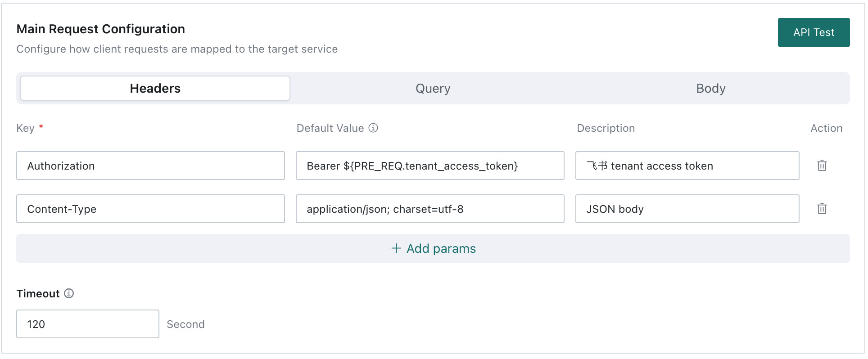Image resolution: width=868 pixels, height=359 pixels.
Task: Run the API Test button
Action: click(x=814, y=32)
